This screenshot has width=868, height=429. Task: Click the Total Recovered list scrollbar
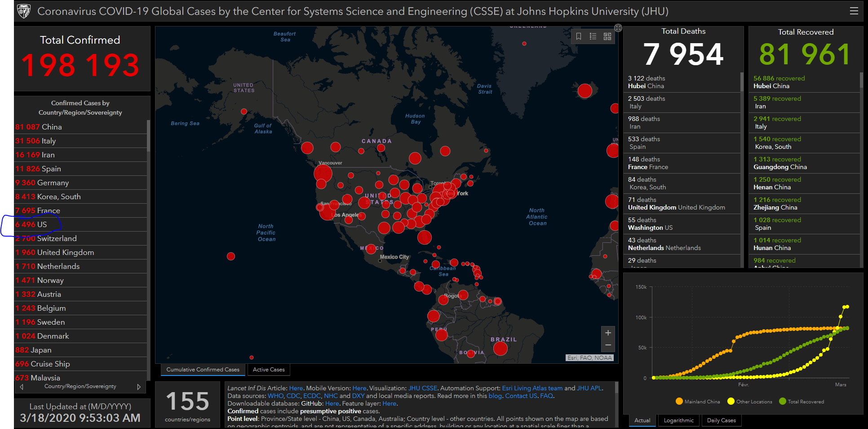click(x=861, y=80)
